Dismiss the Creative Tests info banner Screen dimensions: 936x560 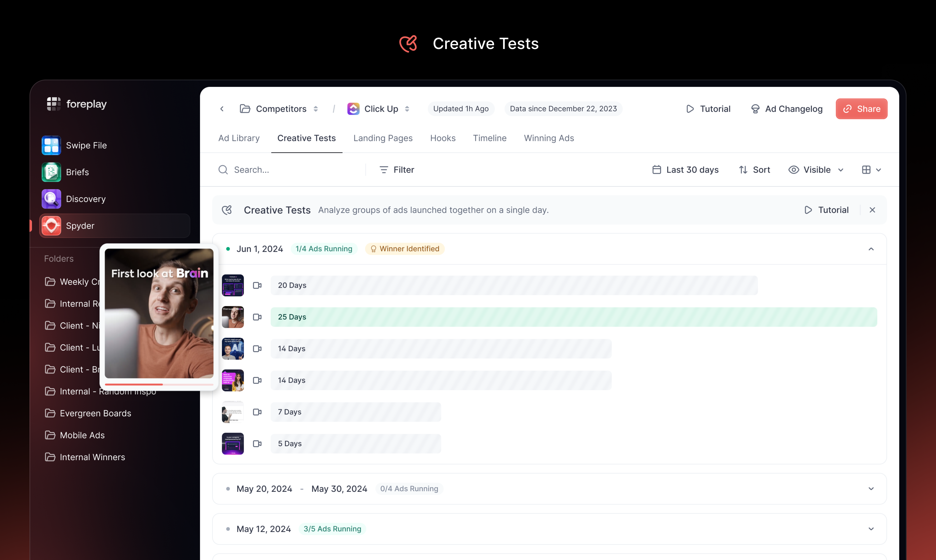(872, 210)
